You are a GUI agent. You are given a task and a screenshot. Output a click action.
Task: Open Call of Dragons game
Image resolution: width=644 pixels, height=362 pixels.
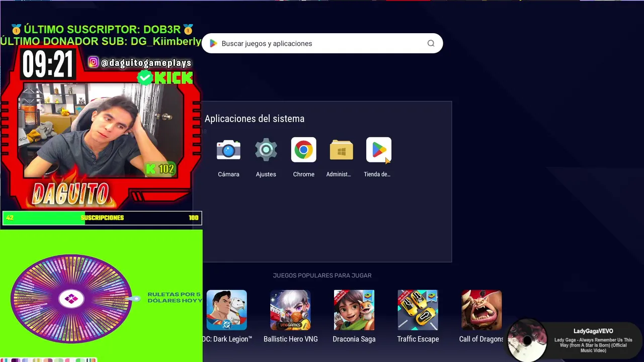coord(481,310)
